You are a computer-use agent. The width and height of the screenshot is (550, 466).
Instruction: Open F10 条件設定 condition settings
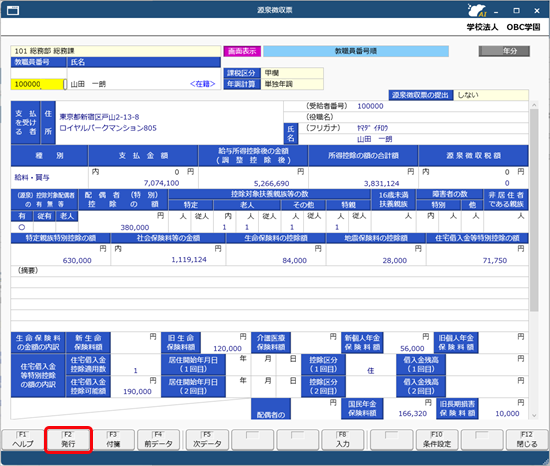[437, 440]
